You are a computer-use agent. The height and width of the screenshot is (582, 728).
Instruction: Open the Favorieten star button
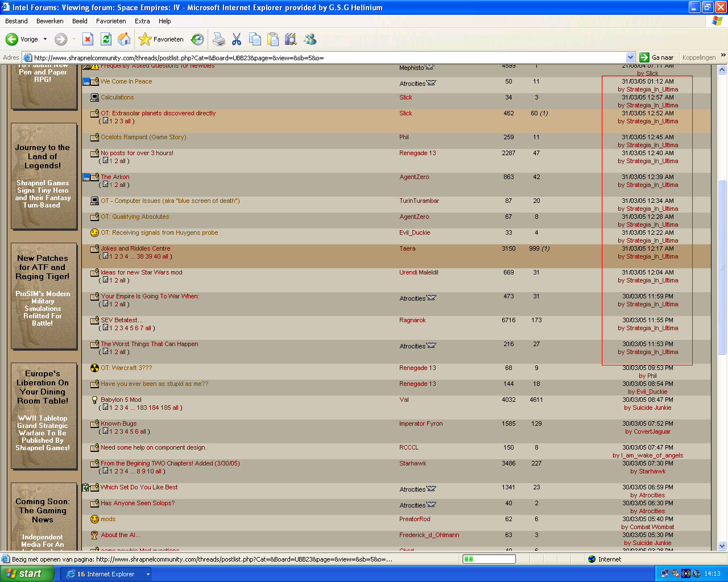(x=161, y=39)
